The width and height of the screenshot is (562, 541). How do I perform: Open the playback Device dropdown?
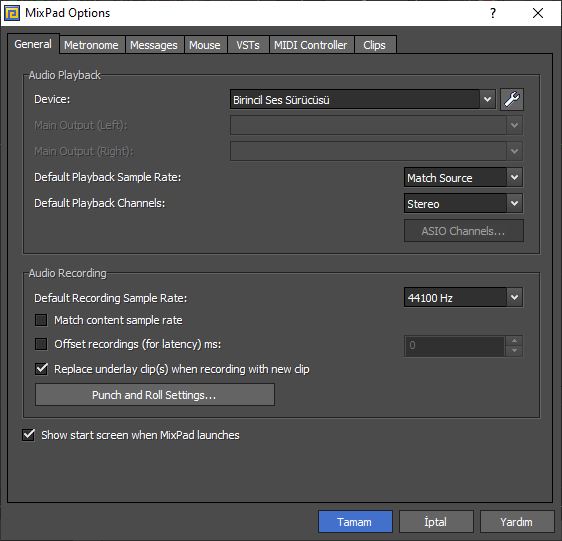[363, 99]
